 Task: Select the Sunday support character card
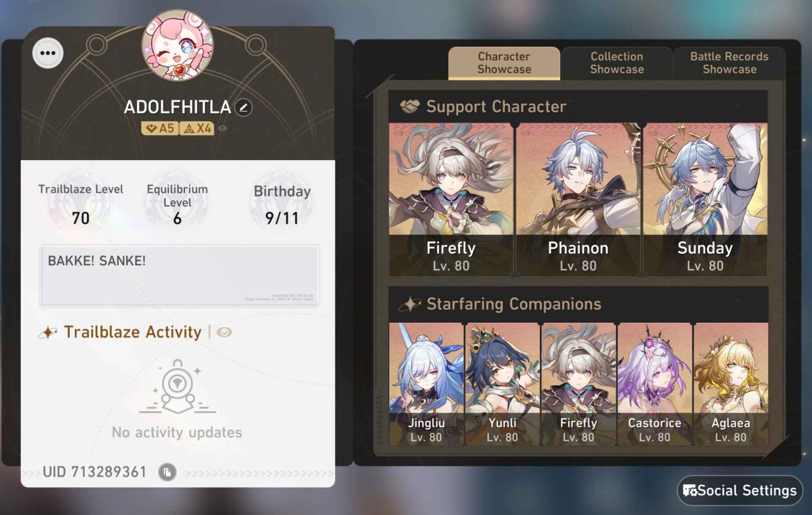(x=705, y=200)
